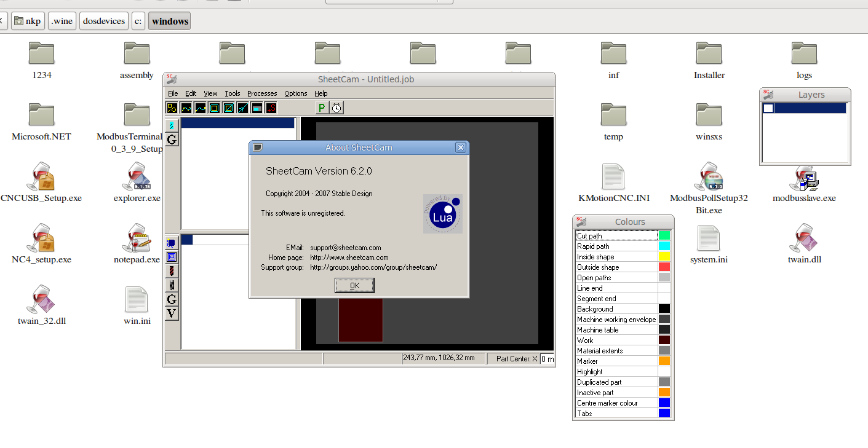This screenshot has width=868, height=448.
Task: Click the Tabs blue colour swatch
Action: click(x=664, y=413)
